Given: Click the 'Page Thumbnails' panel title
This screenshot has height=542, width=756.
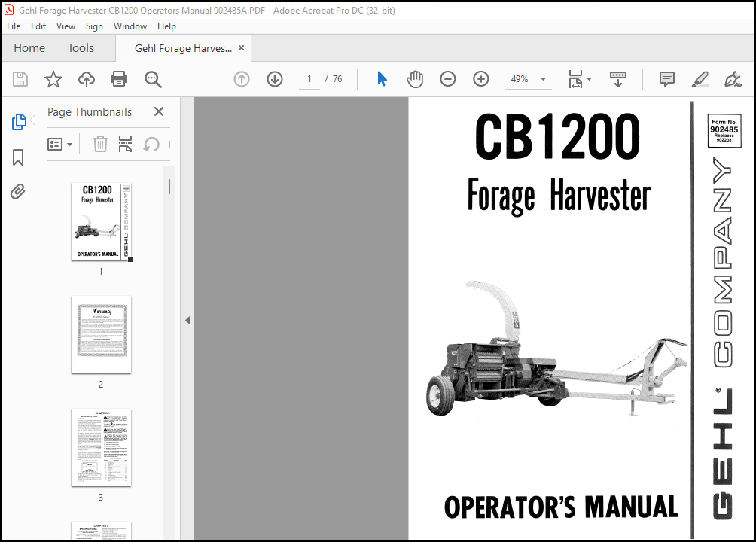Looking at the screenshot, I should [90, 112].
